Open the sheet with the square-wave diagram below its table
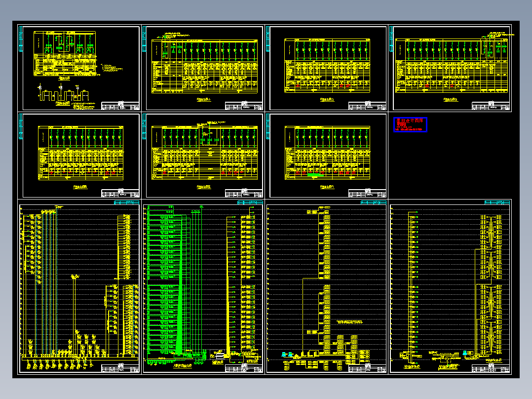Viewport: 532px width, 399px height. 79,68
